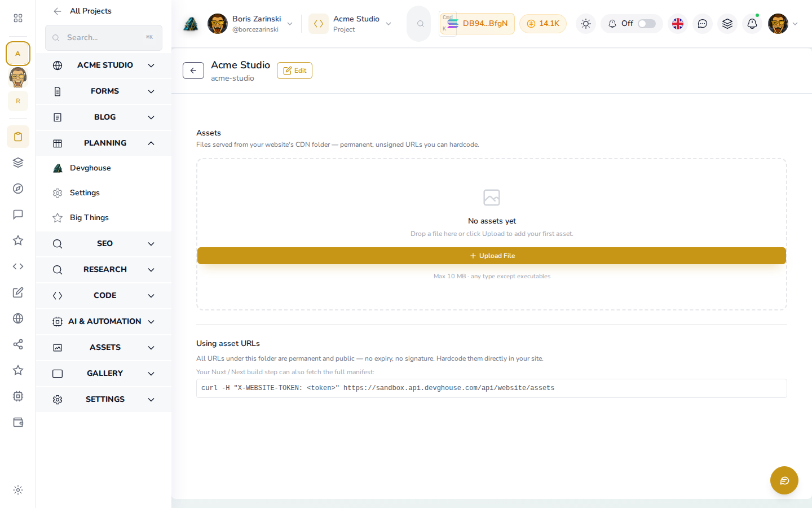Image resolution: width=812 pixels, height=508 pixels.
Task: Open messages speech bubble icon in header
Action: [703, 24]
